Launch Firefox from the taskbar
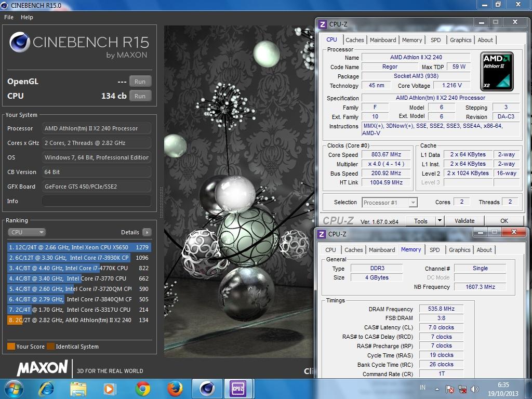532x399 pixels. (175, 389)
